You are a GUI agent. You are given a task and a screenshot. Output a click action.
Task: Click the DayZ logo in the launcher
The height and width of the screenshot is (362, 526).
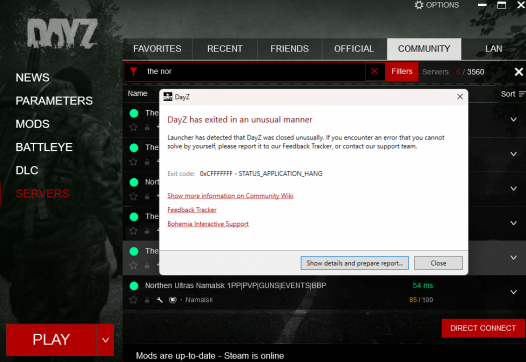(62, 34)
